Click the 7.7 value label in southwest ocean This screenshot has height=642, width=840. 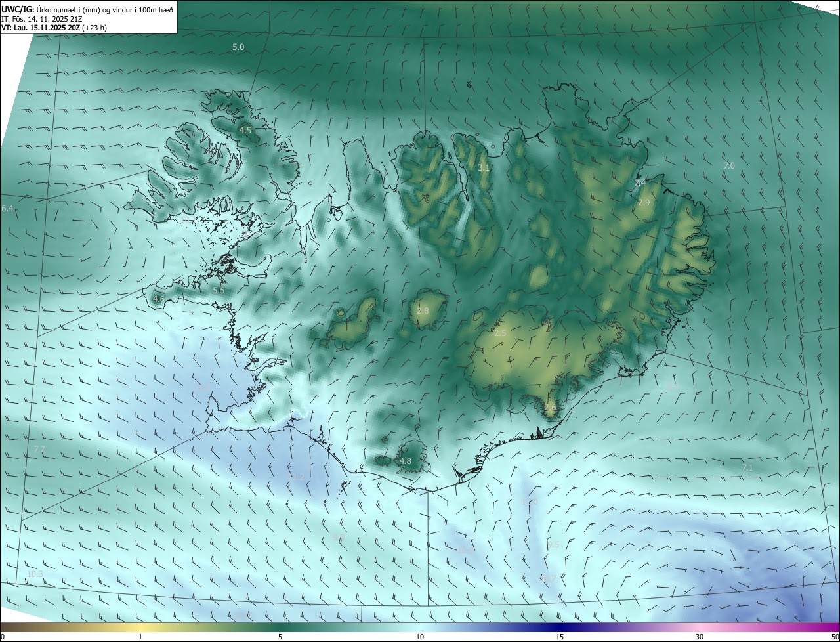click(39, 450)
